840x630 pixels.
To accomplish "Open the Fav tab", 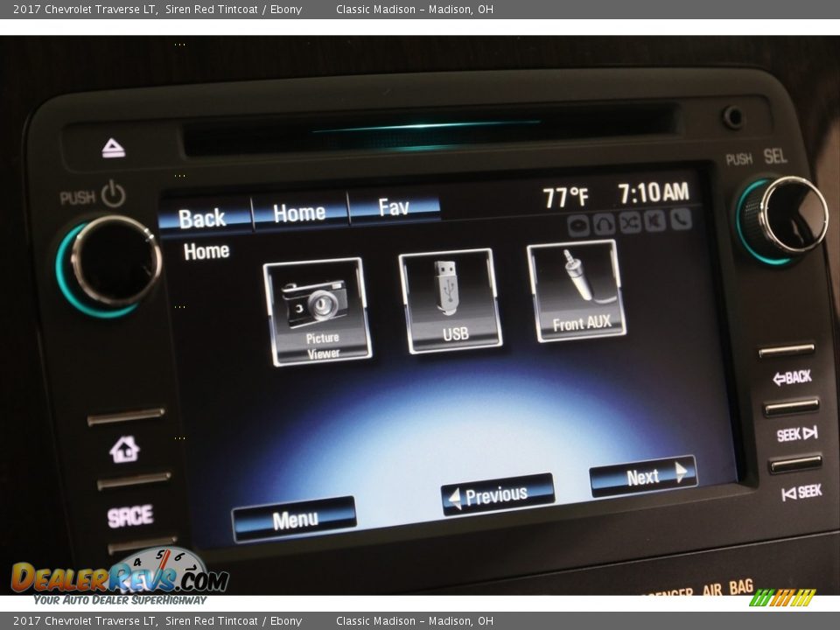I will click(395, 208).
